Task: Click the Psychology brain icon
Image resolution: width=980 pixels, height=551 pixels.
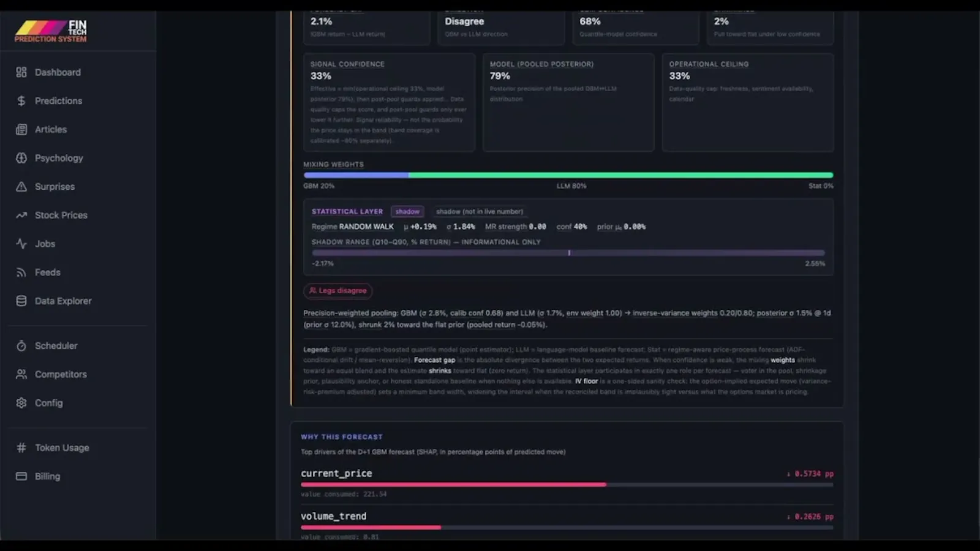Action: coord(21,158)
